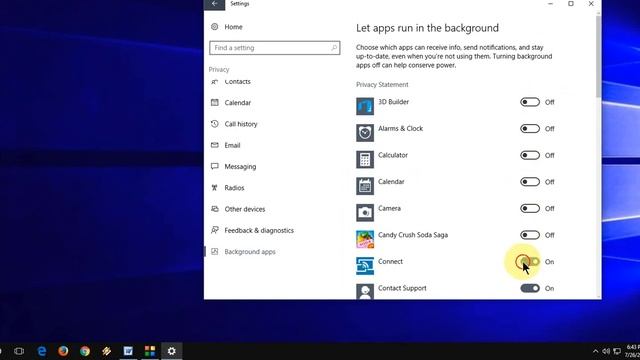Enable Calendar app background toggle
The height and width of the screenshot is (360, 640).
pos(530,182)
